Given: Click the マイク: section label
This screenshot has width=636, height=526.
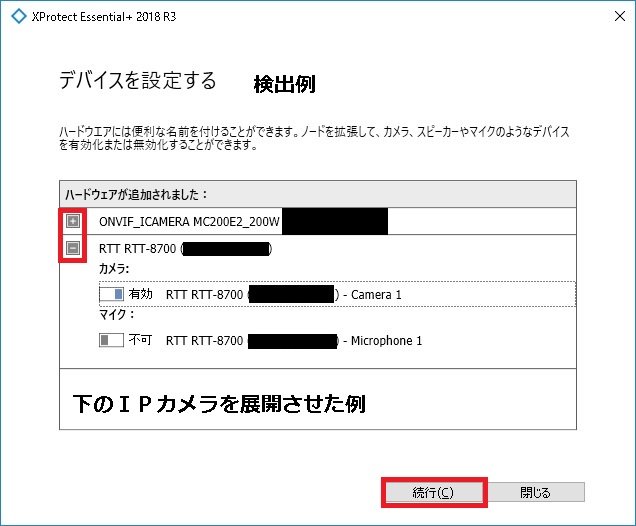Looking at the screenshot, I should tap(116, 314).
